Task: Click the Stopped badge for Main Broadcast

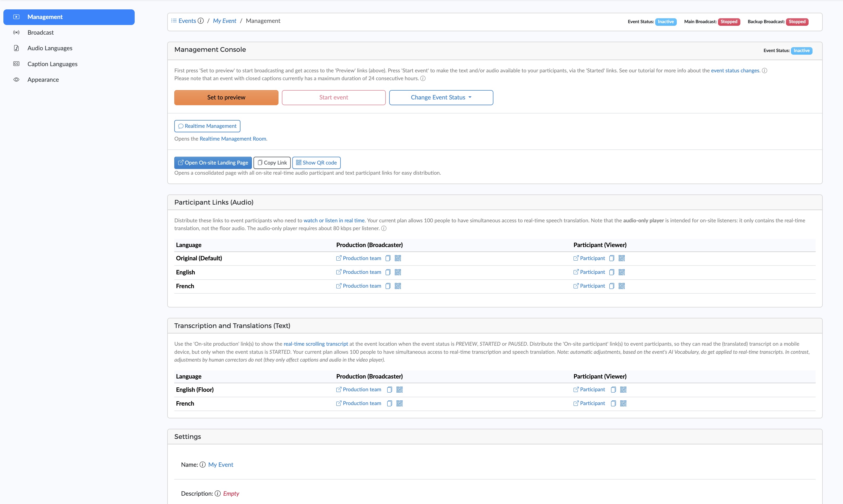Action: pos(729,22)
